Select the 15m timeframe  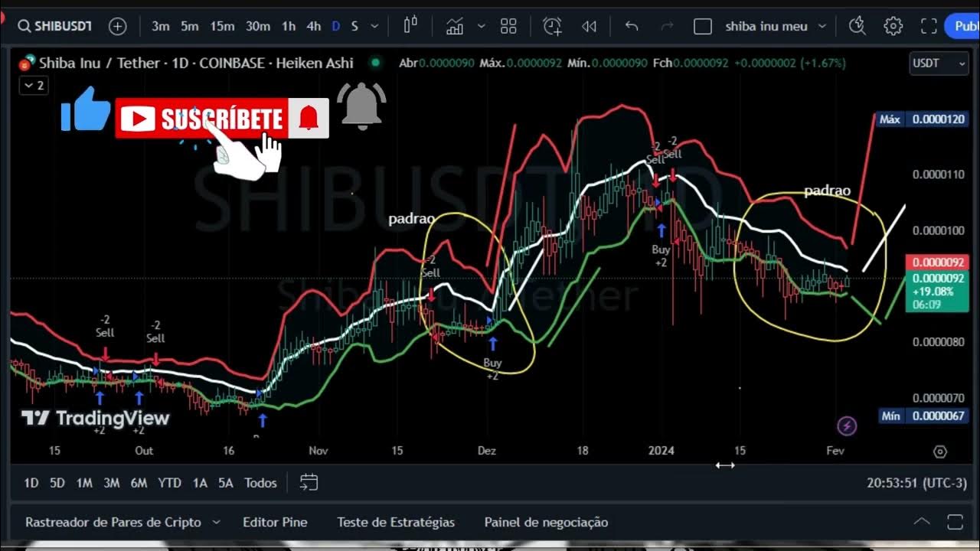pos(222,26)
